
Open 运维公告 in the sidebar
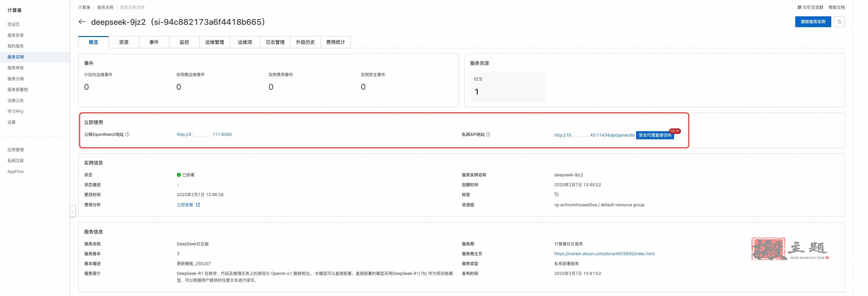(x=16, y=101)
